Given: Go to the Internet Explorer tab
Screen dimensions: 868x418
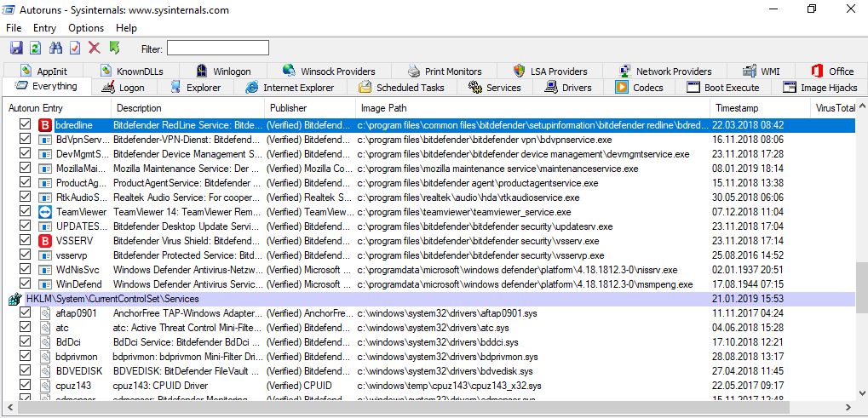Looking at the screenshot, I should pos(290,88).
